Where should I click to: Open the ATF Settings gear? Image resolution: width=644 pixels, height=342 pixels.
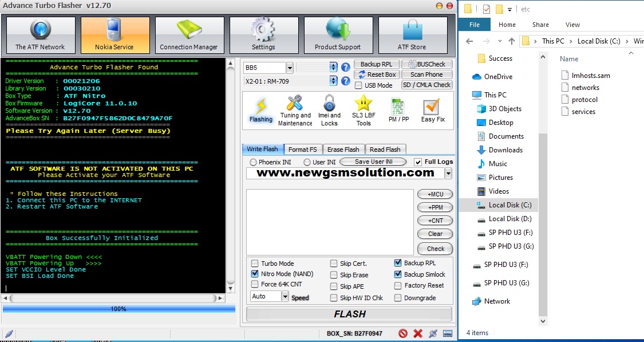(264, 35)
